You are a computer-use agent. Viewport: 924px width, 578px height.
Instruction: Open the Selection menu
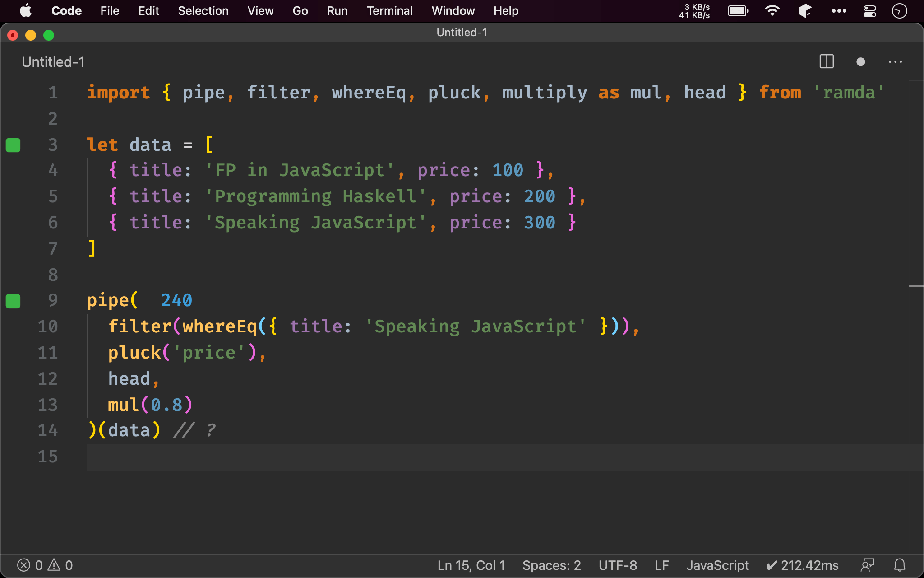[x=203, y=10]
